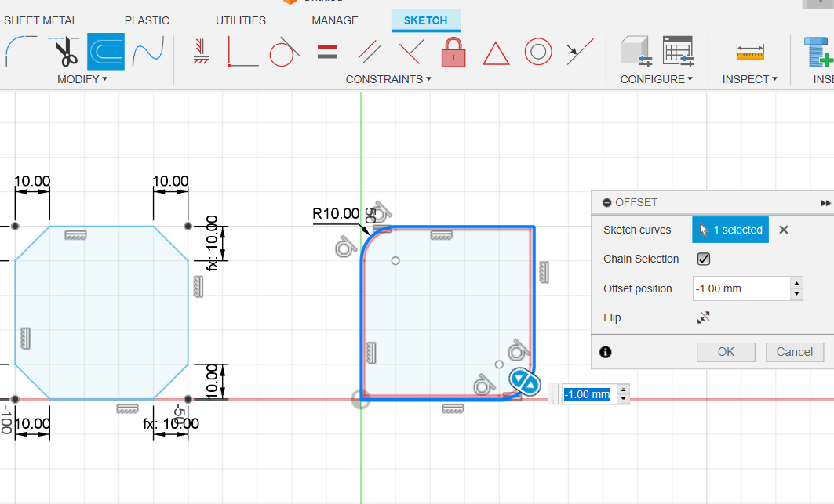This screenshot has height=504, width=834.
Task: Click the highlighted Offset tool icon
Action: (x=106, y=52)
